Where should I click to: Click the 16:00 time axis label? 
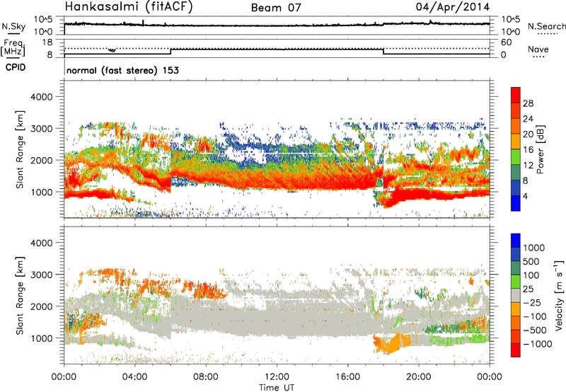347,377
